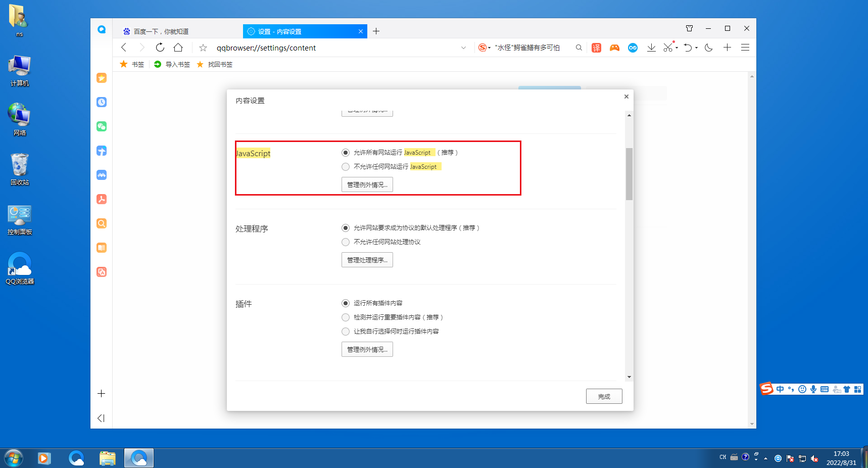This screenshot has height=468, width=868.
Task: Click the dialog scroll up arrow
Action: (x=629, y=115)
